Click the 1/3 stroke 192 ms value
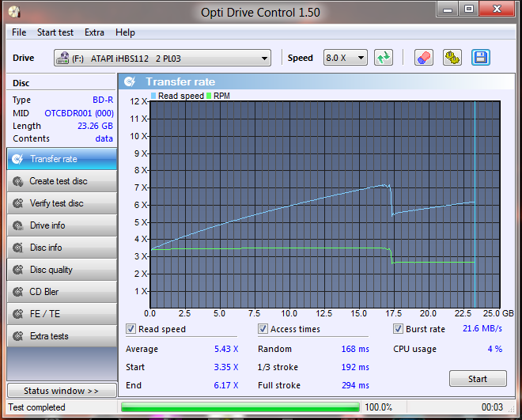Screen dimensions: 522x420 click(x=355, y=367)
